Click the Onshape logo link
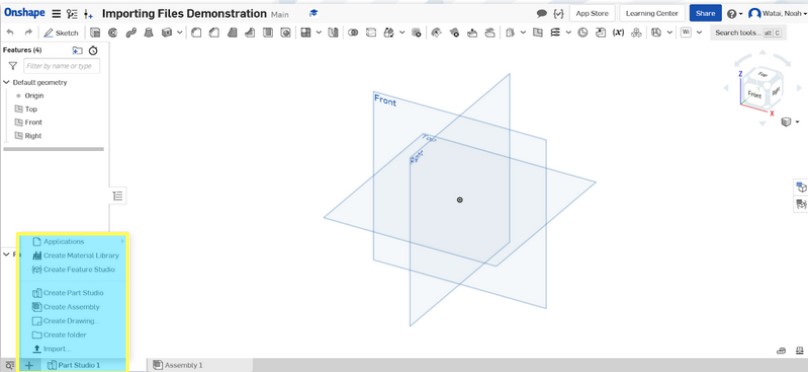Screen dimensions: 808x372 (x=26, y=13)
